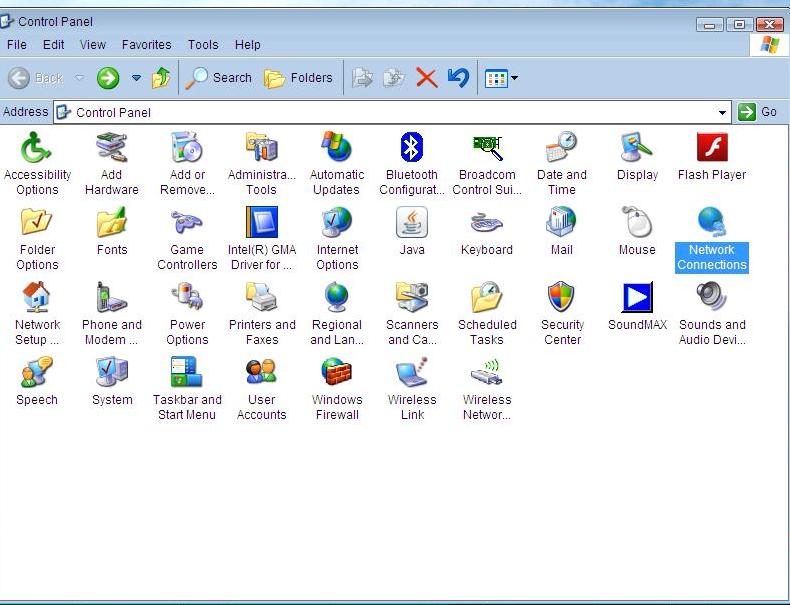Open Folder Options
Viewport: 790px width, 605px height.
click(x=37, y=238)
